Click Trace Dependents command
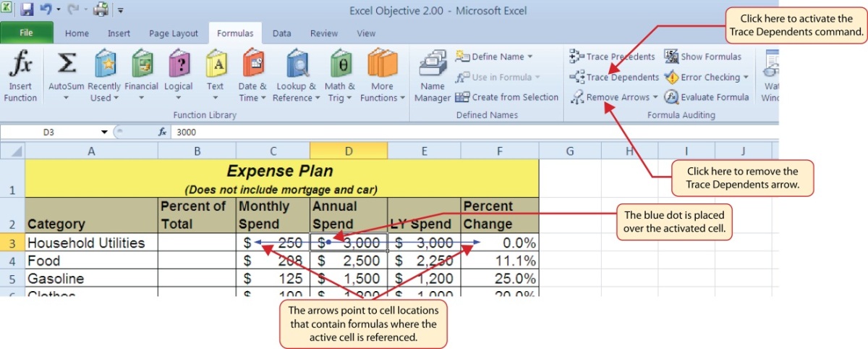The height and width of the screenshot is (349, 868). [613, 77]
